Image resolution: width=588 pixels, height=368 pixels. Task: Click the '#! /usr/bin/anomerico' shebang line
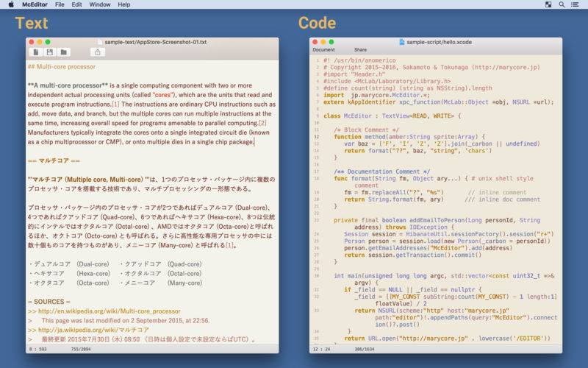click(x=359, y=60)
